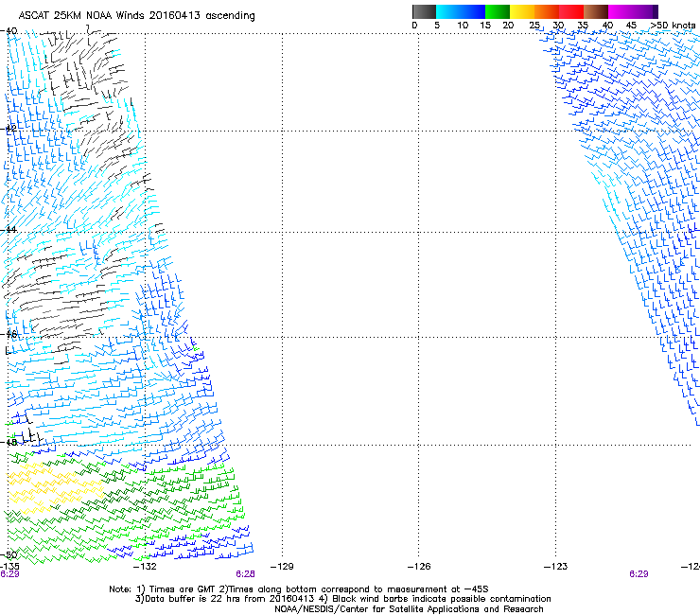Click the purple '6:28' swath time label
The width and height of the screenshot is (700, 615).
(246, 574)
